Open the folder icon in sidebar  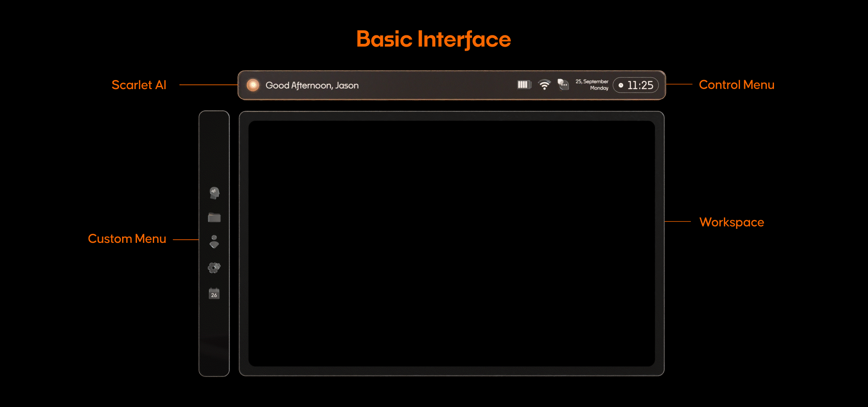click(214, 218)
